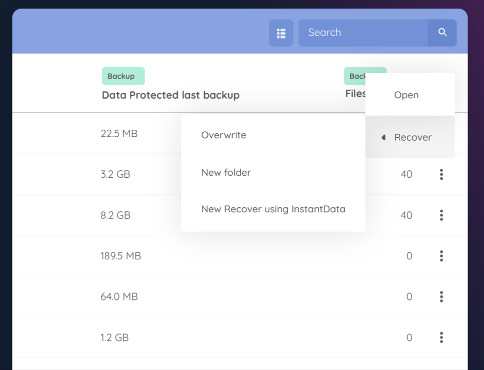
Task: Open the three-dot menu for the 189.5 MB row
Action: 441,256
